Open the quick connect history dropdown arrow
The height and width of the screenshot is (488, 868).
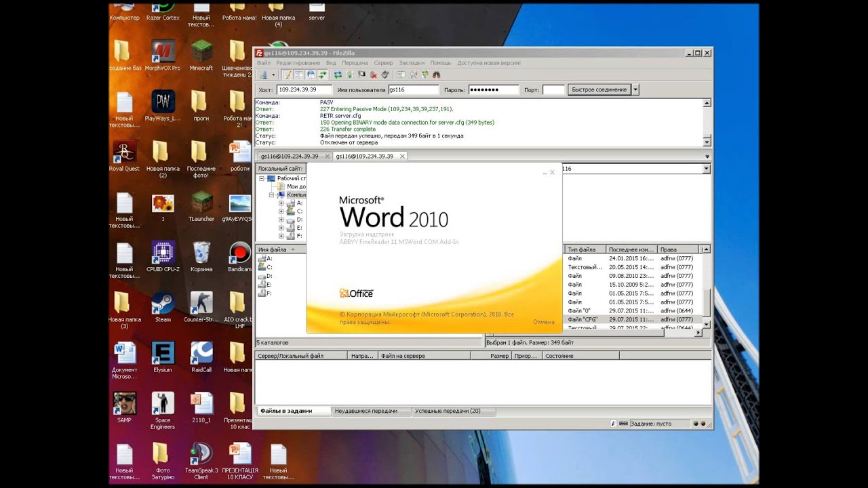pyautogui.click(x=635, y=89)
